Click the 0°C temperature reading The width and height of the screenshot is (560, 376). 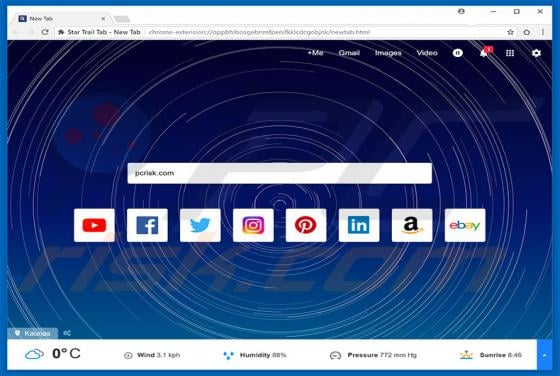(x=66, y=354)
